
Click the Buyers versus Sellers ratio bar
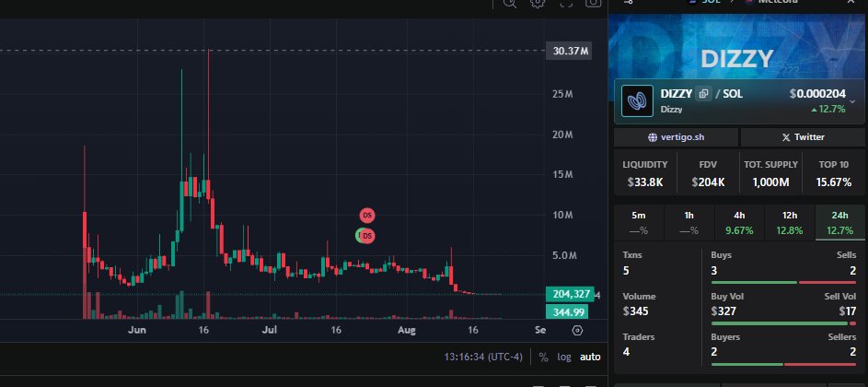(783, 364)
